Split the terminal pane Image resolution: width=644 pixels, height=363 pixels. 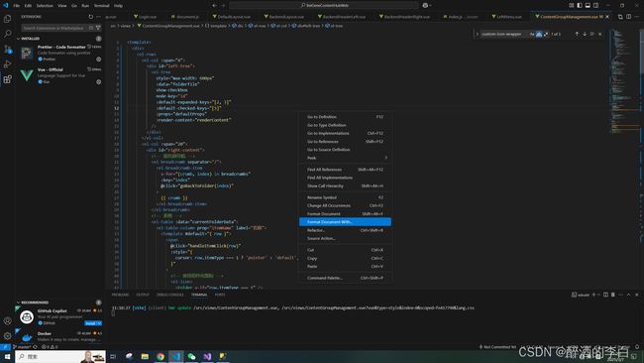pos(605,295)
